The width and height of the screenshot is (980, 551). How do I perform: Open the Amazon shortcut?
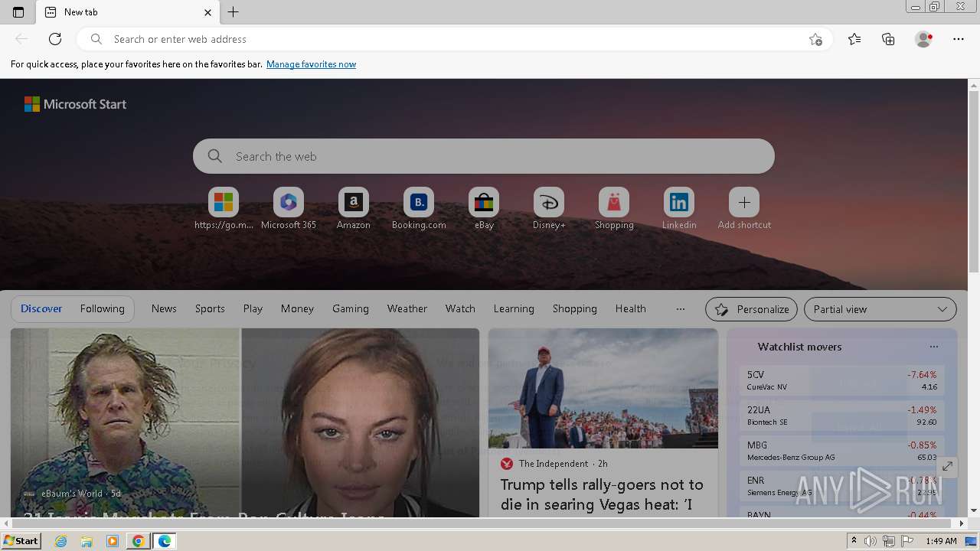[x=354, y=208]
